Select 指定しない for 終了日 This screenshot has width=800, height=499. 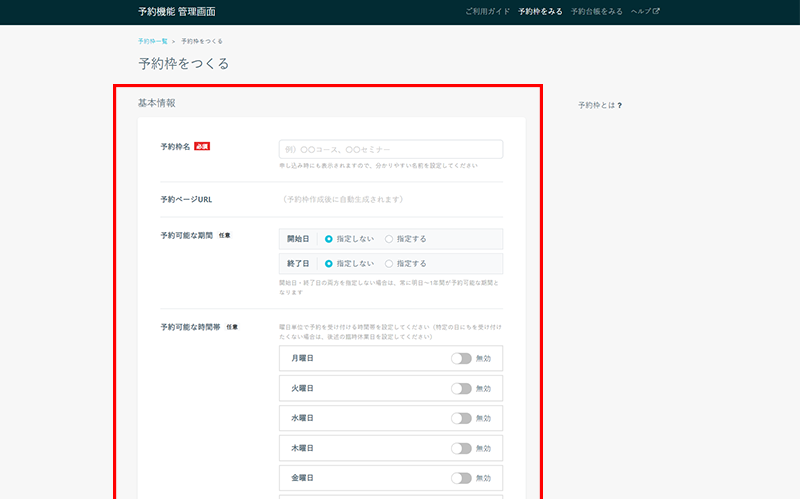pos(329,264)
